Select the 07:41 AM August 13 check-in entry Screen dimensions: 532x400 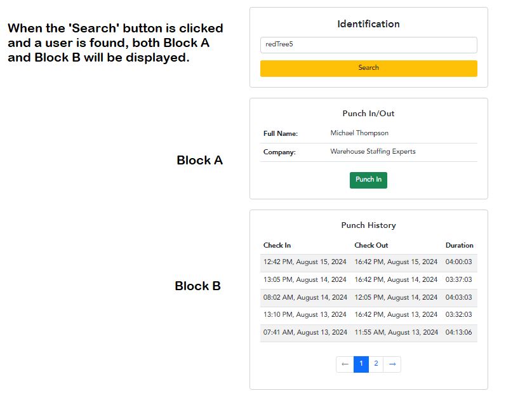point(305,332)
